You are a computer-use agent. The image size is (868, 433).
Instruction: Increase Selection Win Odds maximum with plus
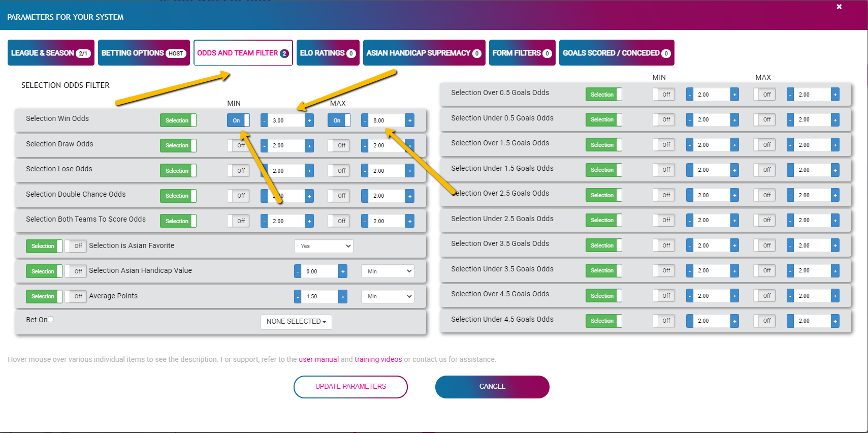click(x=410, y=120)
